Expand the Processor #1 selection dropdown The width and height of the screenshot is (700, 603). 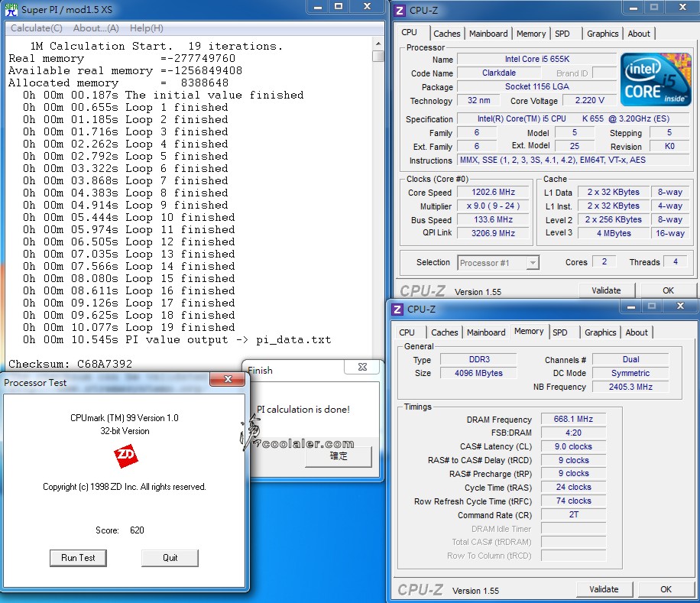(x=532, y=263)
